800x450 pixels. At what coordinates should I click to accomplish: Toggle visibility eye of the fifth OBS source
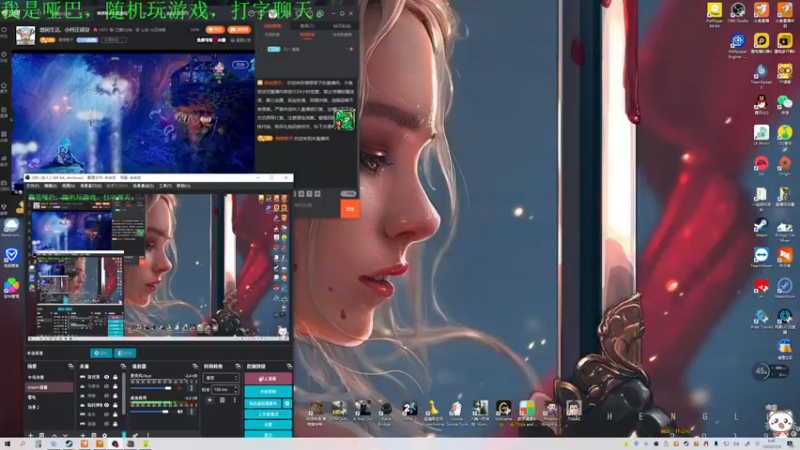click(107, 414)
